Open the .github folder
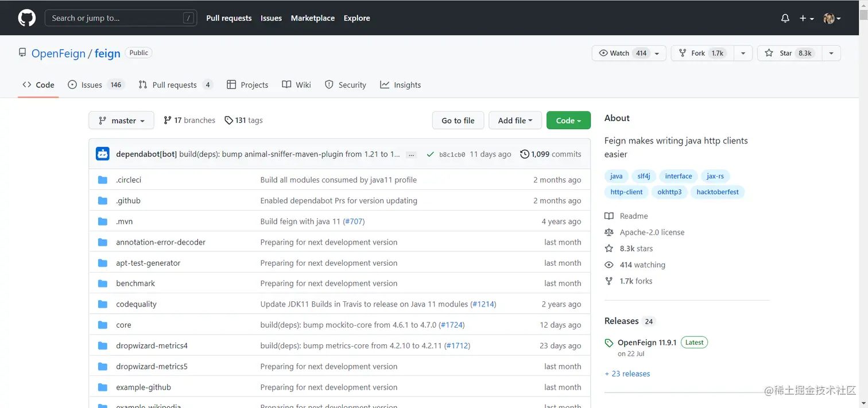This screenshot has width=868, height=408. coord(128,201)
